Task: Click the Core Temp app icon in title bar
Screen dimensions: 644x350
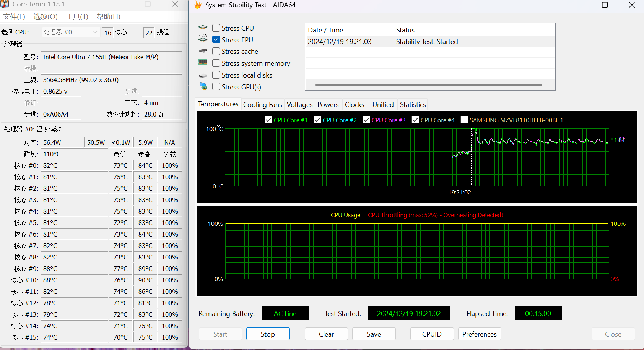Action: pos(5,4)
